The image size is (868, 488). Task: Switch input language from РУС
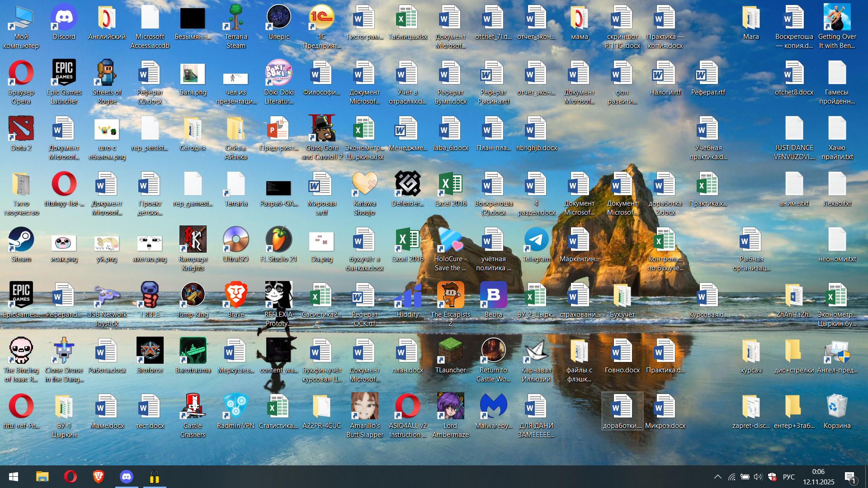click(789, 477)
